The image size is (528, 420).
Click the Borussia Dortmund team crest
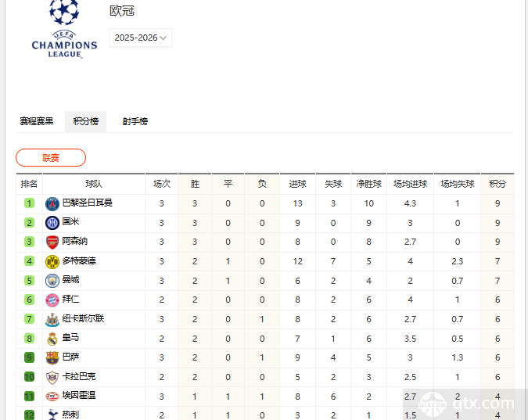tap(52, 261)
